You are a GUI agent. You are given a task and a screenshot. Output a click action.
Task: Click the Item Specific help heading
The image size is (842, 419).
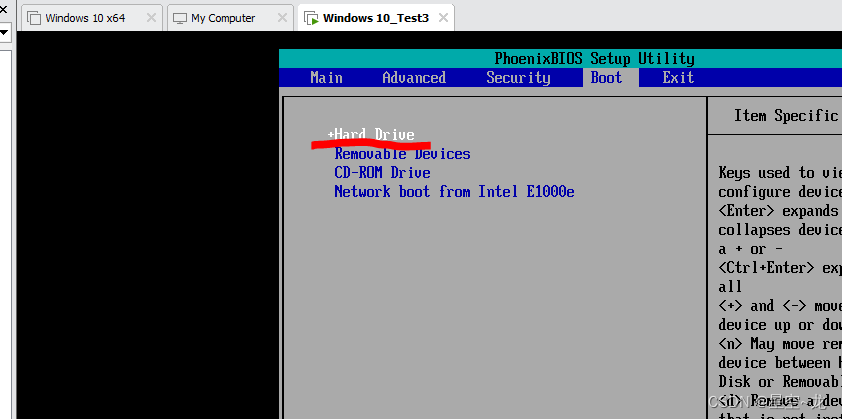787,115
